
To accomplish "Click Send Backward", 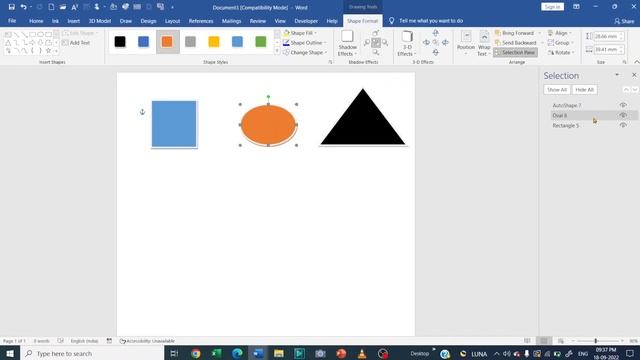I will point(515,43).
